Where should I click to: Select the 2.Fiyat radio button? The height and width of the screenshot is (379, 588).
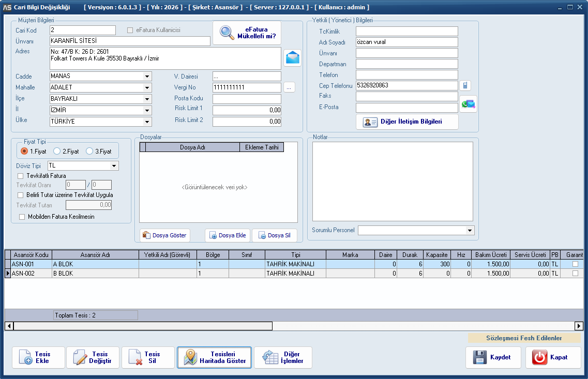57,151
